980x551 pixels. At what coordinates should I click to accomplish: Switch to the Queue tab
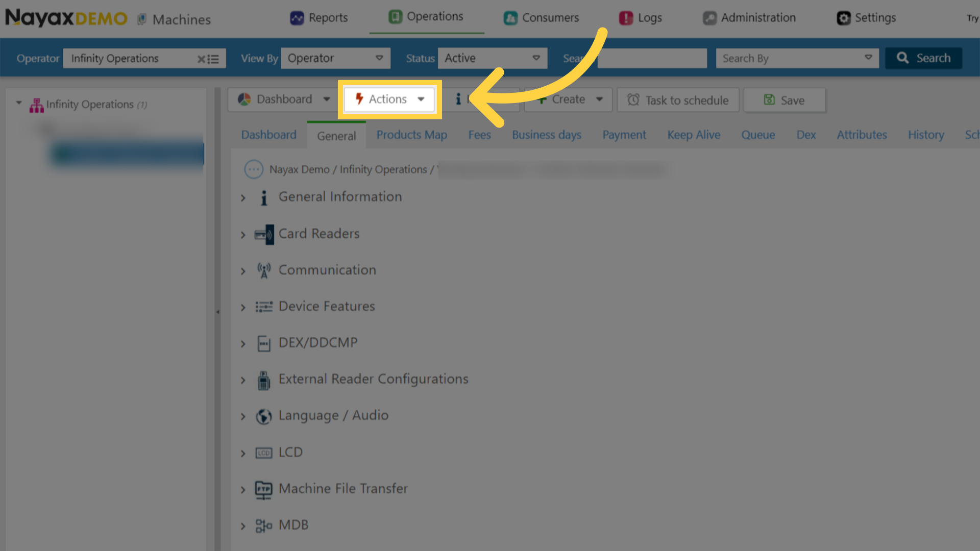pos(758,135)
